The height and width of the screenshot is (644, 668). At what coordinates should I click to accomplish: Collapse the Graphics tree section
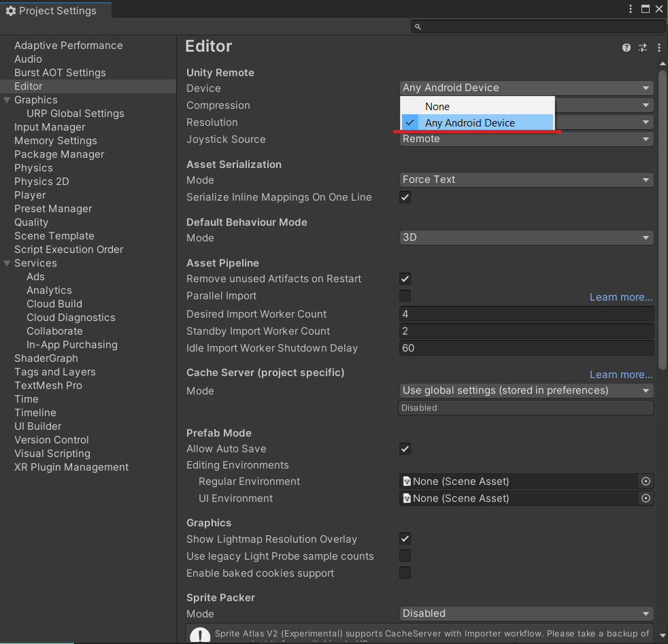point(7,100)
